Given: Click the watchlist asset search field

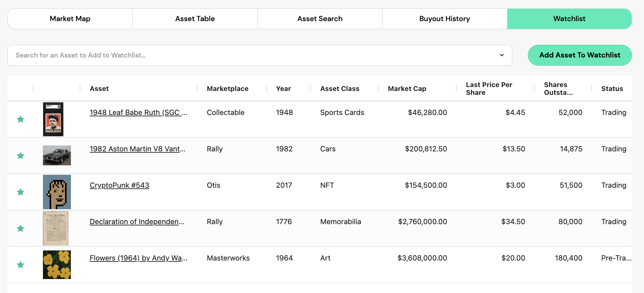Looking at the screenshot, I should [254, 55].
